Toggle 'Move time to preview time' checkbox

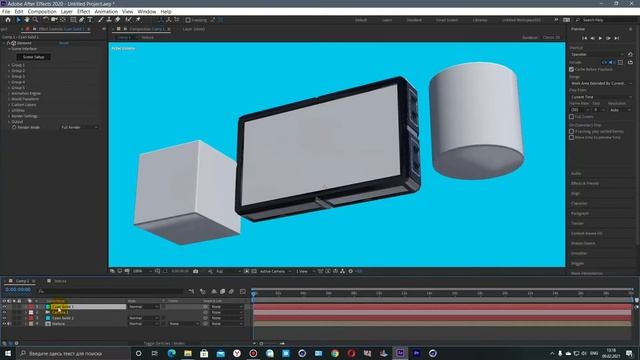(x=571, y=138)
